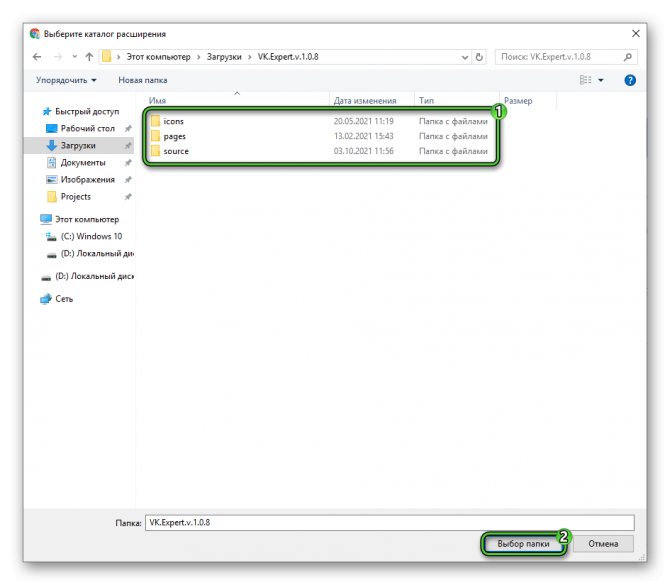Click the 'Папка:' folder name field
Viewport: 670px width, 585px height.
tap(390, 523)
